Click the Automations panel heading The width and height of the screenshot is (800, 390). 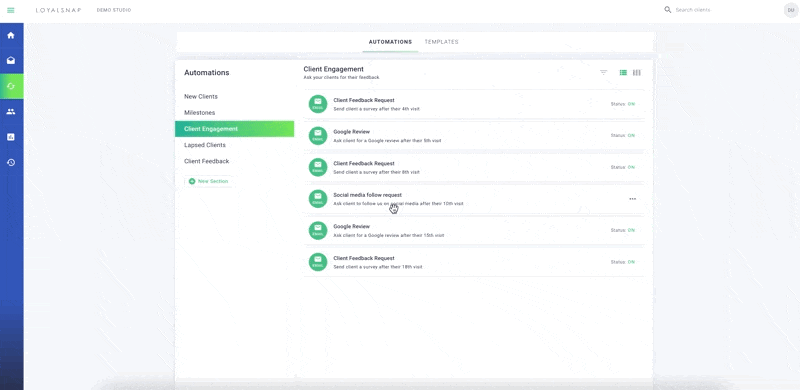(207, 72)
